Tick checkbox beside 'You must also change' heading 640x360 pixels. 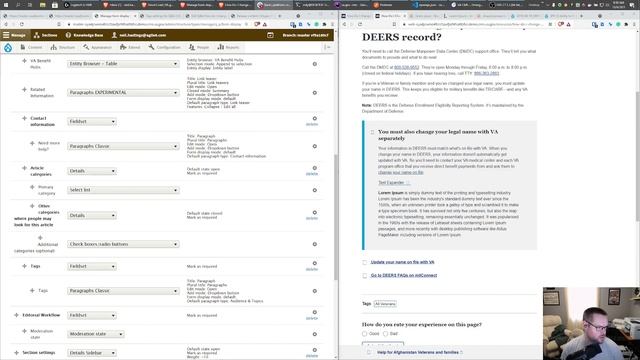pos(372,132)
